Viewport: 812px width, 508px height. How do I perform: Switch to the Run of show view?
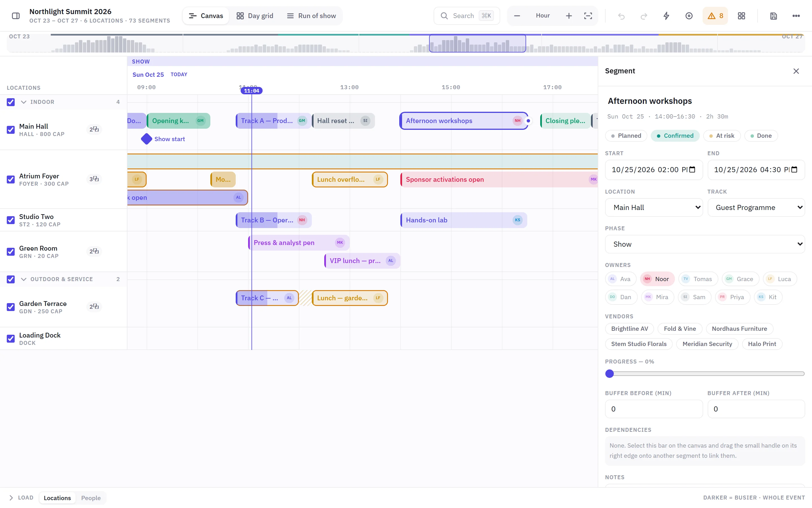pyautogui.click(x=311, y=16)
